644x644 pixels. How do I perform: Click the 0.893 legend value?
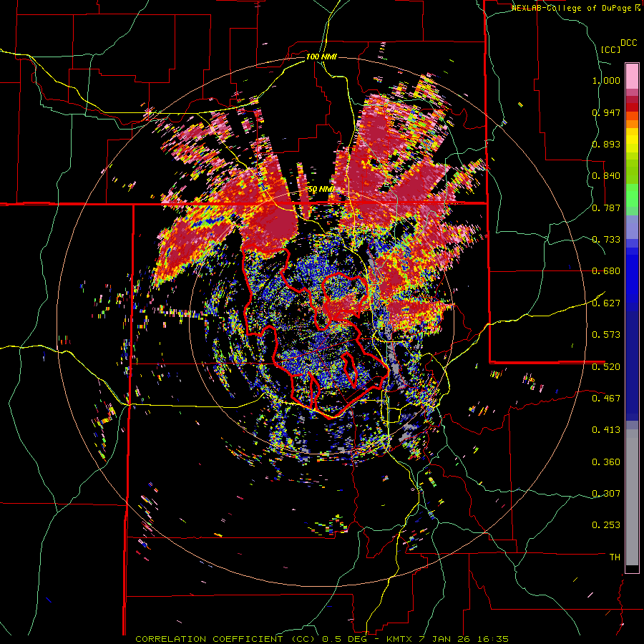click(x=606, y=144)
